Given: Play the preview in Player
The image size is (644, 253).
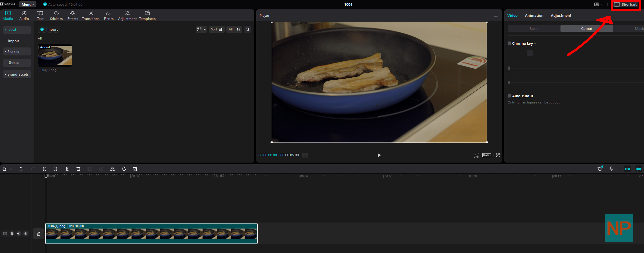Looking at the screenshot, I should point(379,155).
